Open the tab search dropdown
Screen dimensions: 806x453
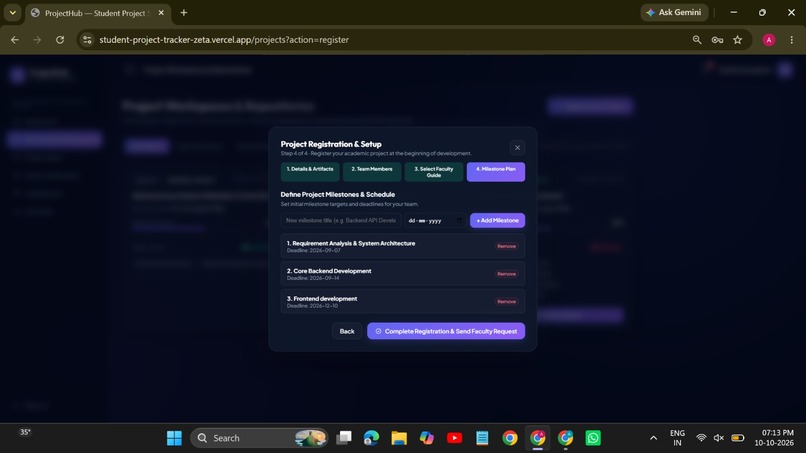pyautogui.click(x=12, y=13)
